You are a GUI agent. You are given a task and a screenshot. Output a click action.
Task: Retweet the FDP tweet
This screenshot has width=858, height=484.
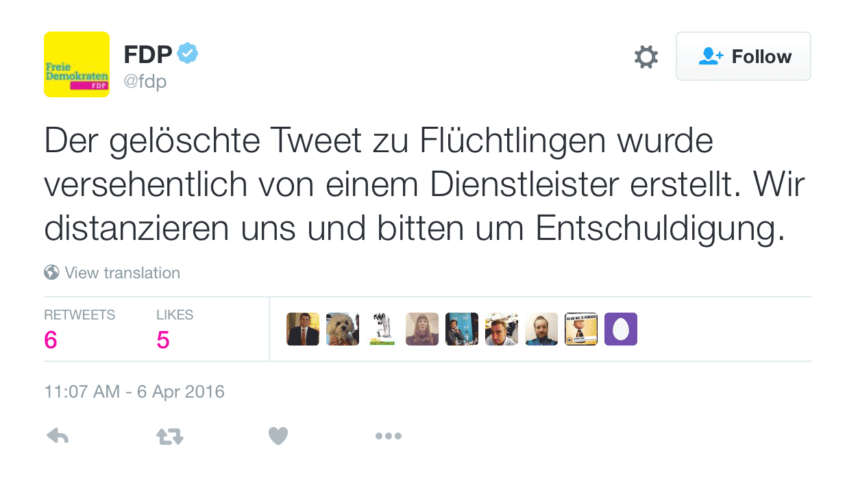pos(169,436)
